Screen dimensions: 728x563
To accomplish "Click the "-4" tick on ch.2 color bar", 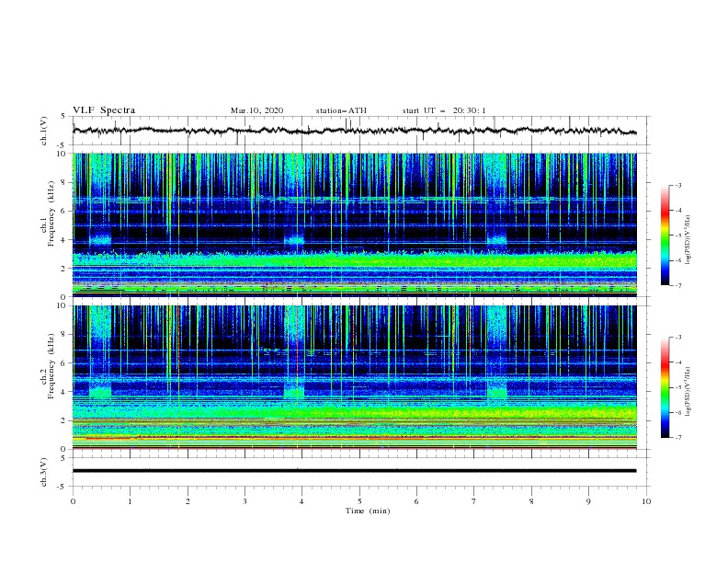I will (677, 362).
